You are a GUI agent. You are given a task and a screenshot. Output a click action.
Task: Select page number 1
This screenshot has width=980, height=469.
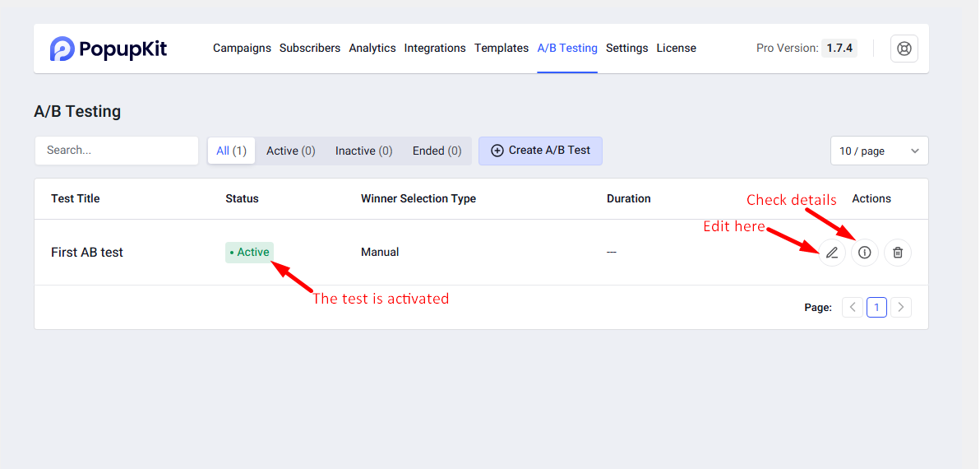click(x=877, y=307)
